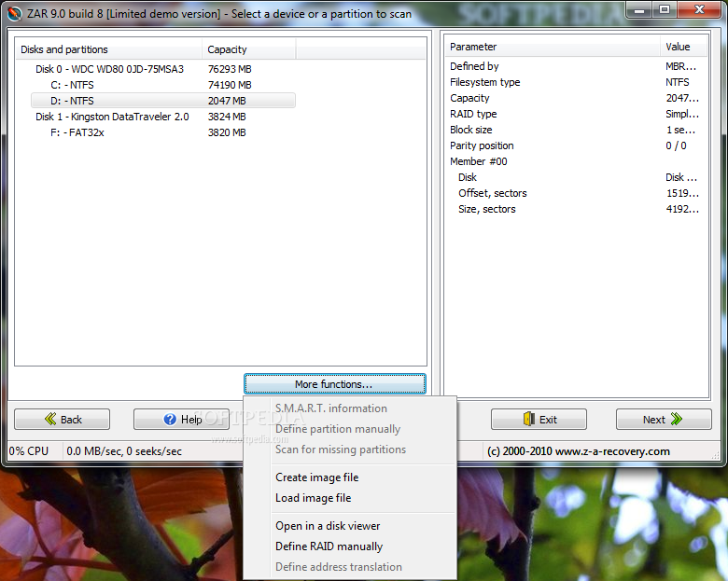The width and height of the screenshot is (728, 581).
Task: Click the Defined by parameter row
Action: point(576,66)
